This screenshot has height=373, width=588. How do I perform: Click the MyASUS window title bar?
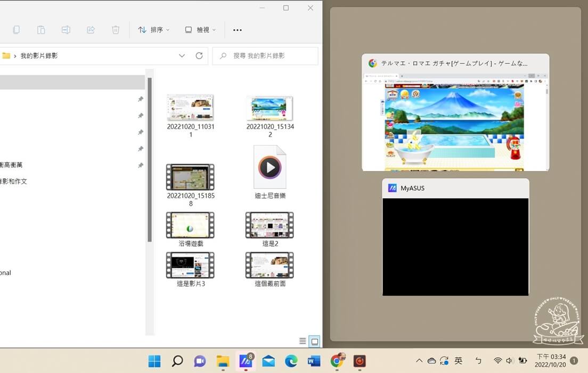tap(455, 188)
